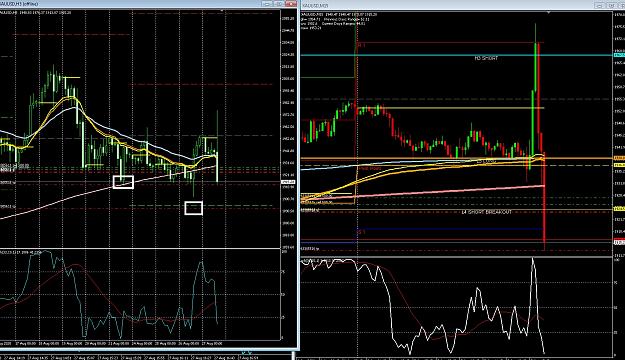
Task: Click the cyan price tag on M15 price scale
Action: [619, 55]
